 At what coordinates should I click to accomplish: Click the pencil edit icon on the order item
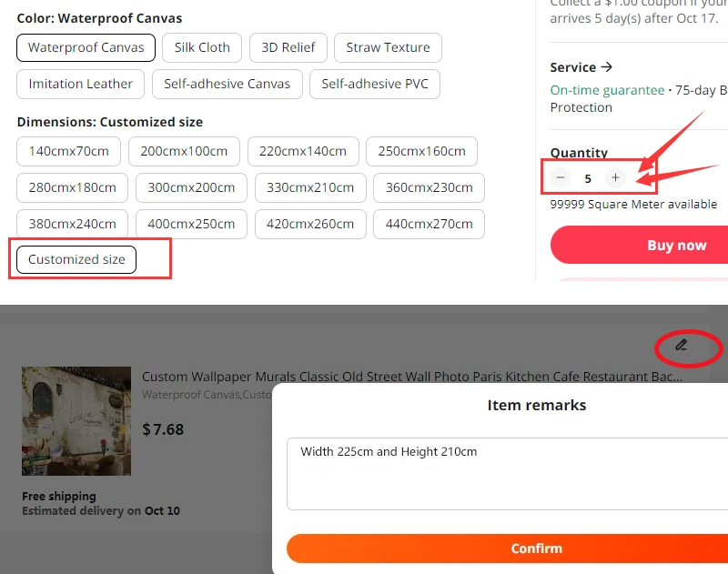click(681, 347)
